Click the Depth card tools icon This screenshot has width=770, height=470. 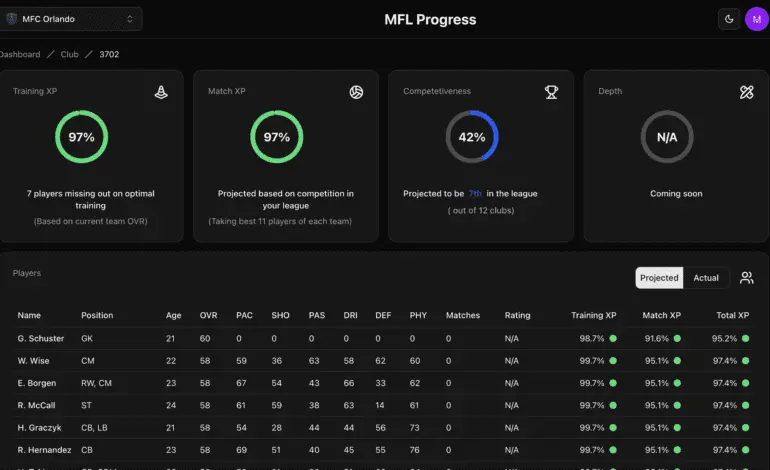point(746,92)
